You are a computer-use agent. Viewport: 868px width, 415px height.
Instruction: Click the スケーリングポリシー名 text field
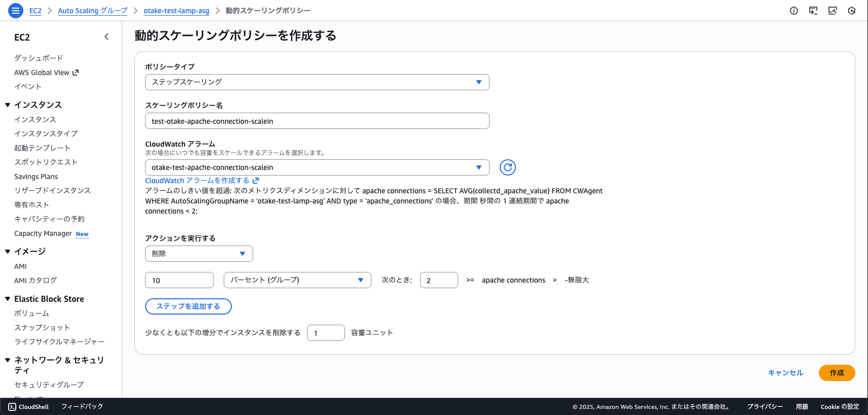(x=317, y=121)
